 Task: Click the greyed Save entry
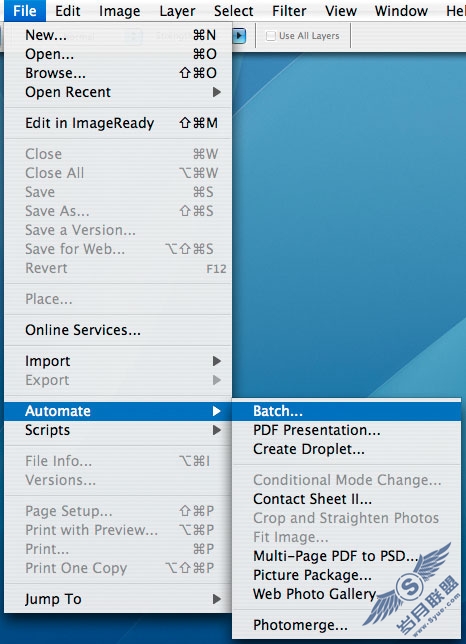pos(118,192)
